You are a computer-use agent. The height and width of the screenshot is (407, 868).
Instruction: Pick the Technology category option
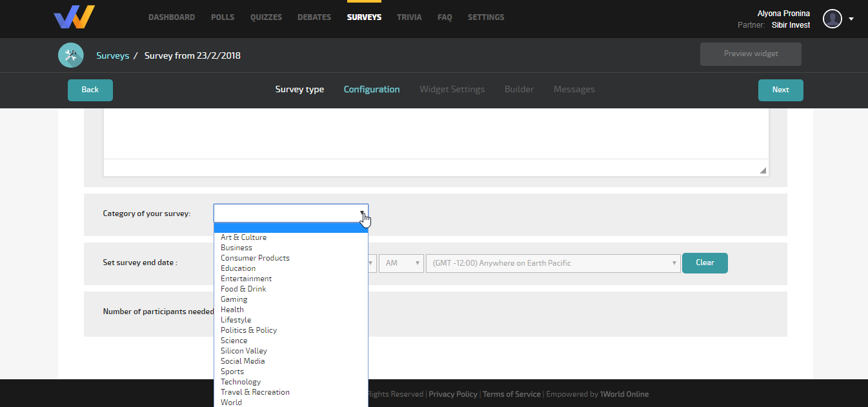point(240,382)
